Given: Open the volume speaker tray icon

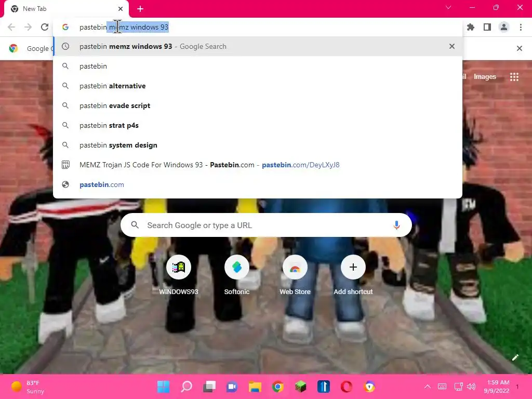Looking at the screenshot, I should pyautogui.click(x=471, y=387).
